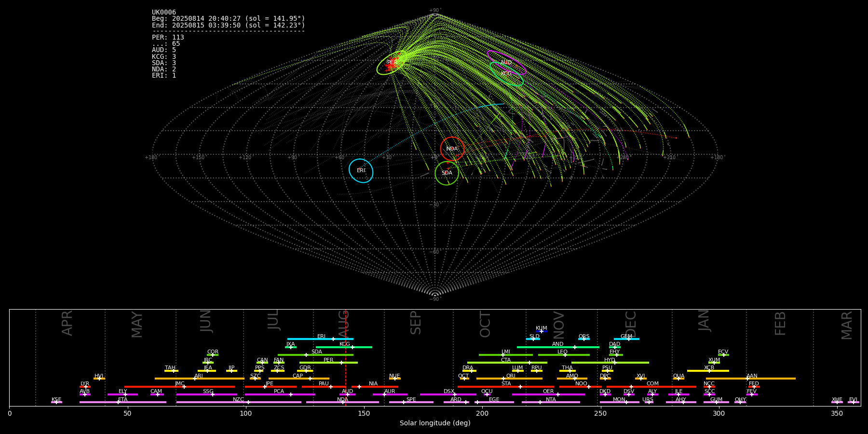This screenshot has width=868, height=434.
Task: Click the cyan ERI radiant circle
Action: (x=361, y=171)
